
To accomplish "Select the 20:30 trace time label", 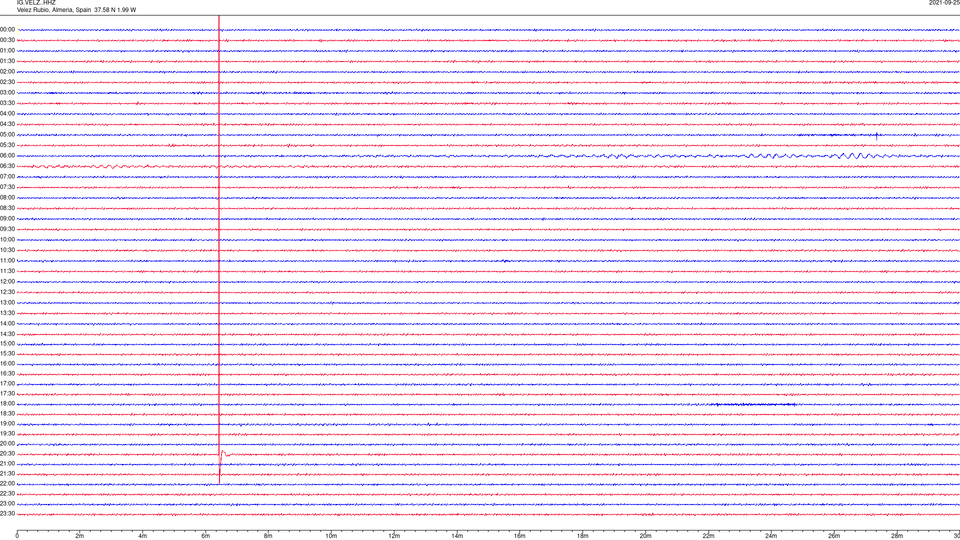I will click(x=7, y=454).
